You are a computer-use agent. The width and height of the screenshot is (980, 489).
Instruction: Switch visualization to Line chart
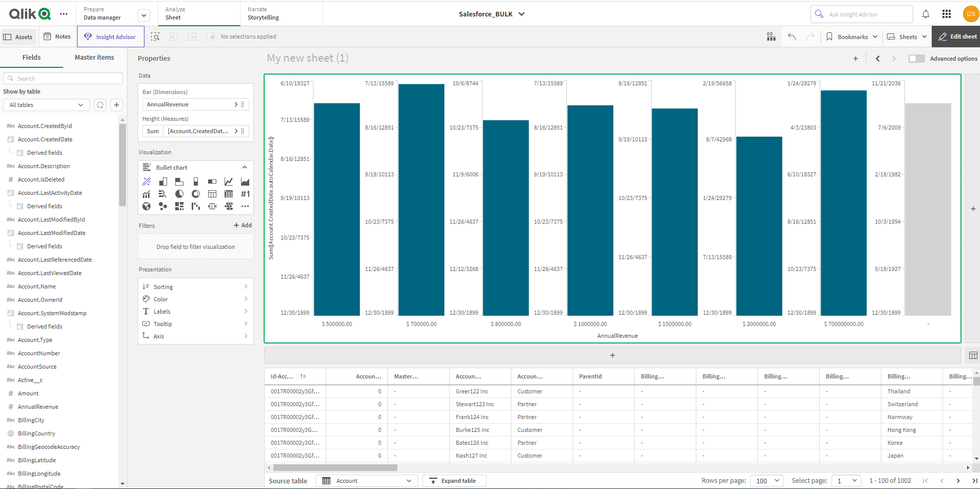pos(228,181)
